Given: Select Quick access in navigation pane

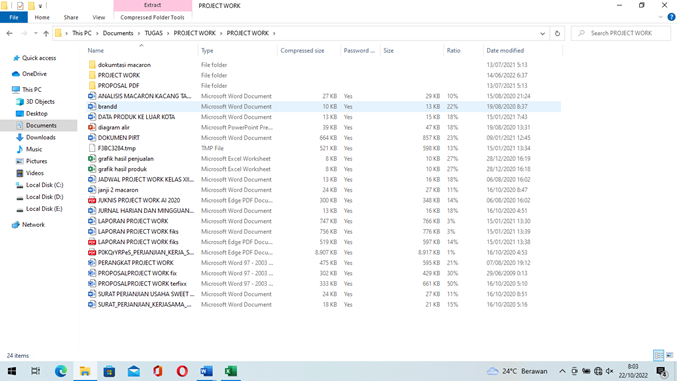Looking at the screenshot, I should click(39, 58).
